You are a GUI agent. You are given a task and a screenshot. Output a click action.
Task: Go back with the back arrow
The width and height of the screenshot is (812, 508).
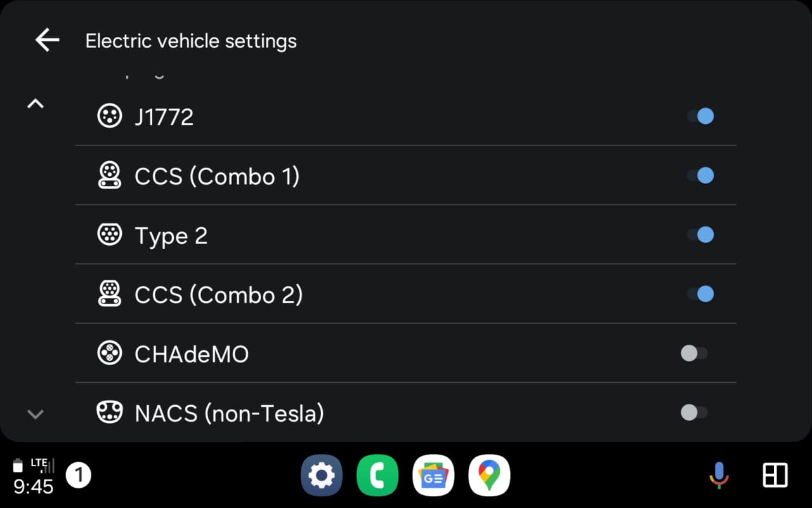click(46, 40)
